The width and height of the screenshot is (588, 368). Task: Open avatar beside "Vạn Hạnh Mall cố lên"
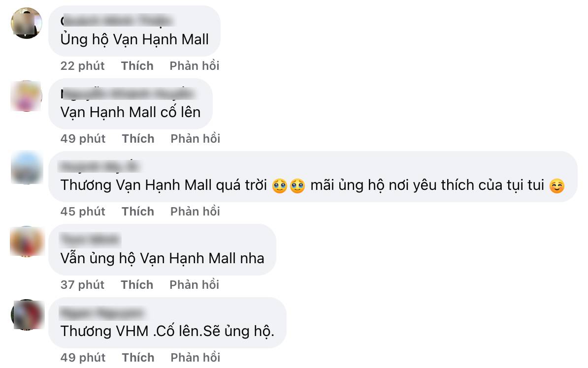click(26, 96)
